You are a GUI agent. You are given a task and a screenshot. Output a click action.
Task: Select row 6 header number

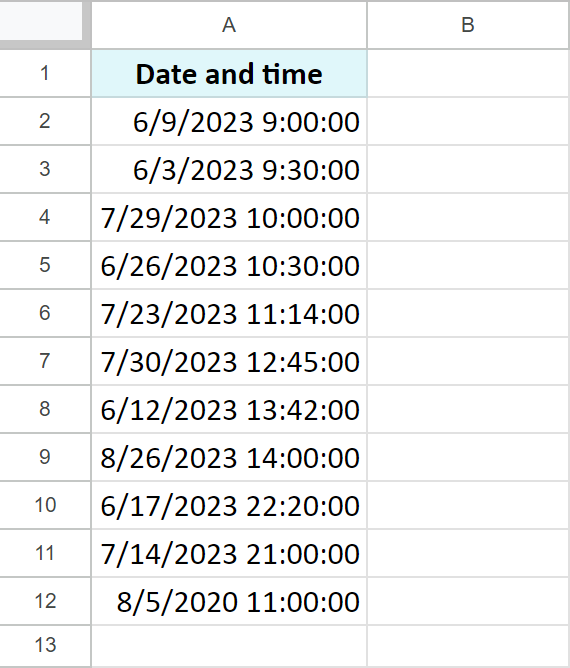point(45,313)
